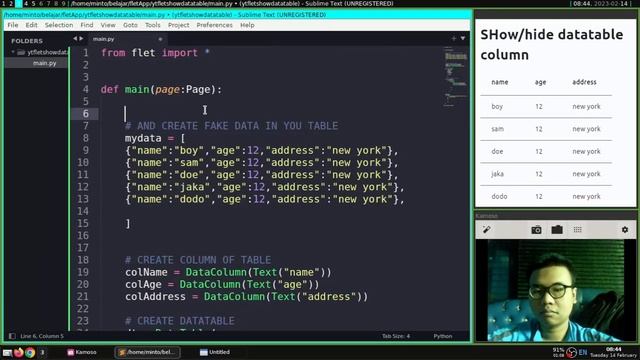Click the 'def main' function definition
Viewport: 640px width, 360px height.
click(161, 89)
